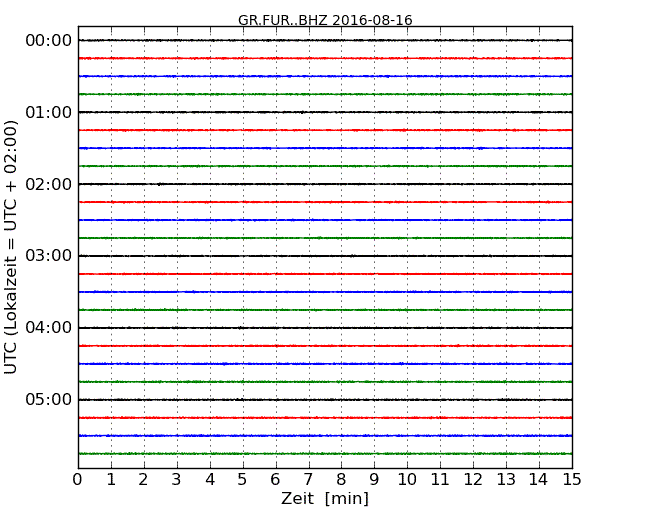This screenshot has height=520, width=650.
Task: Click the x-axis tick label "2"
Action: 143,480
